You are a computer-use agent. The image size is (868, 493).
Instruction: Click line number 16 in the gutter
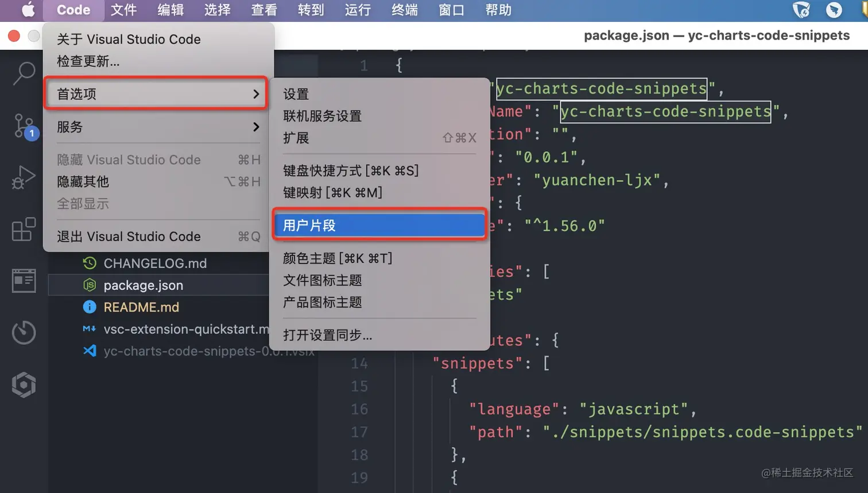pos(359,409)
